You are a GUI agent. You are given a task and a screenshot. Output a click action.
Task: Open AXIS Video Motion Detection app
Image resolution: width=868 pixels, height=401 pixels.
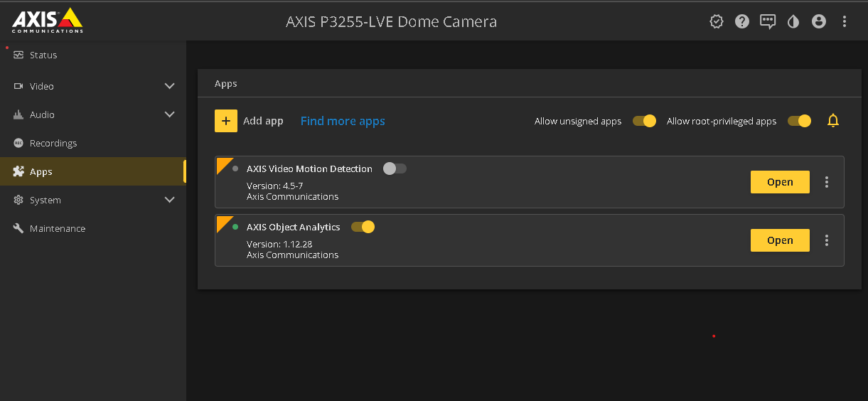point(780,182)
